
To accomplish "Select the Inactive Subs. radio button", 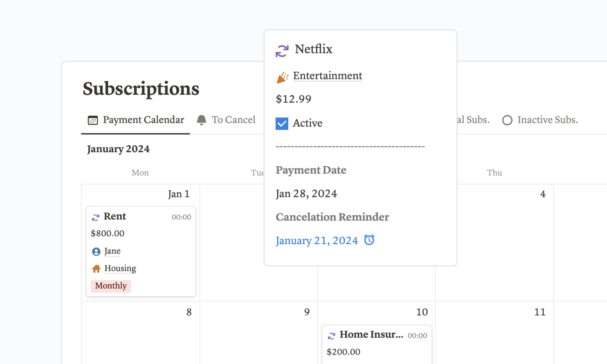I will (x=508, y=120).
